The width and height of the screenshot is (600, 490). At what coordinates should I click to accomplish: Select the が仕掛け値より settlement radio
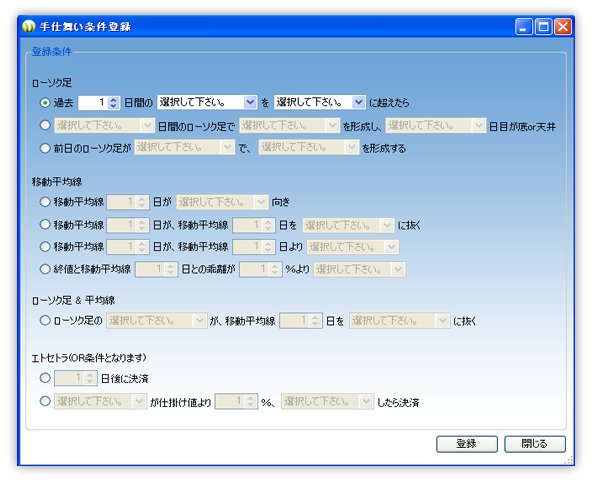pyautogui.click(x=46, y=401)
